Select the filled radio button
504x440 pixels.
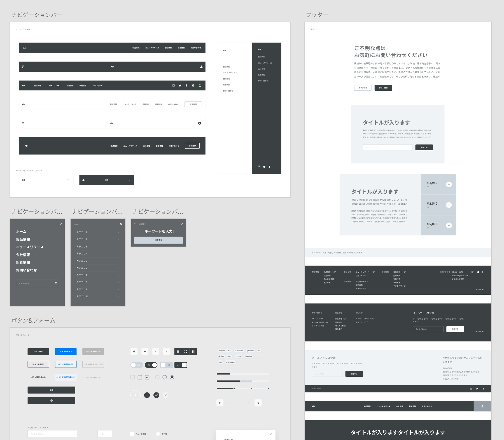pos(172,377)
